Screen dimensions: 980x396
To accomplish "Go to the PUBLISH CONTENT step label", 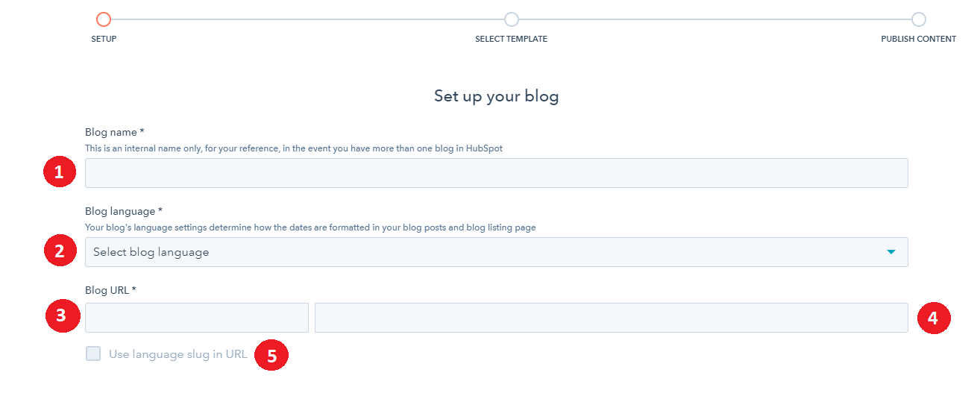I will [x=918, y=39].
